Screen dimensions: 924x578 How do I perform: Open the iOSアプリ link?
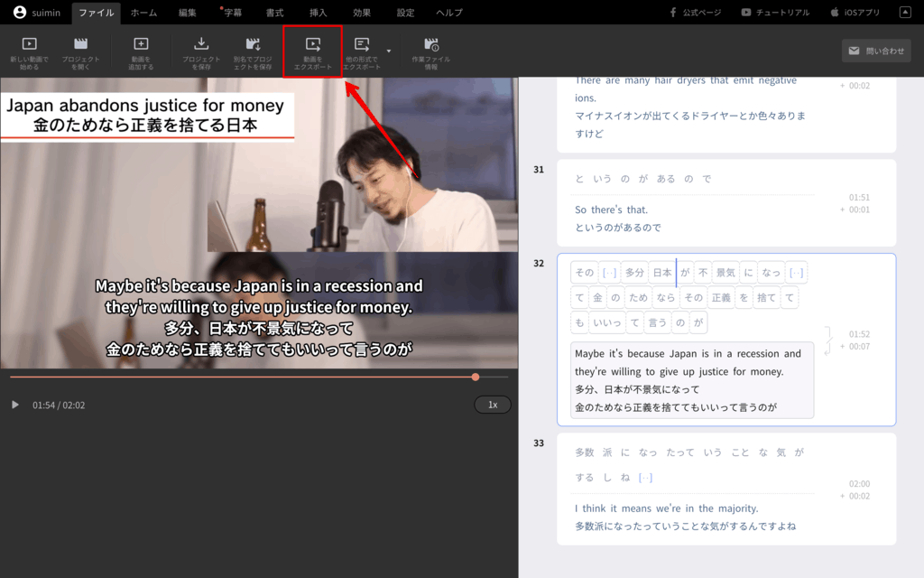coord(855,13)
